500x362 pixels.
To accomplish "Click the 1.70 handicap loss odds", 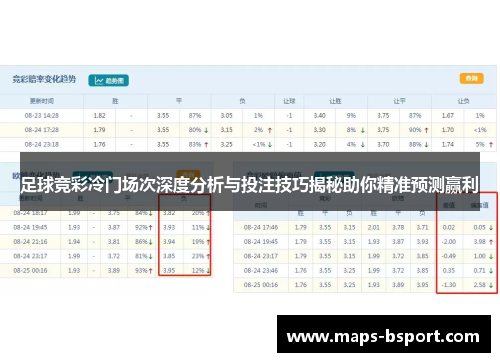I will point(447,130).
